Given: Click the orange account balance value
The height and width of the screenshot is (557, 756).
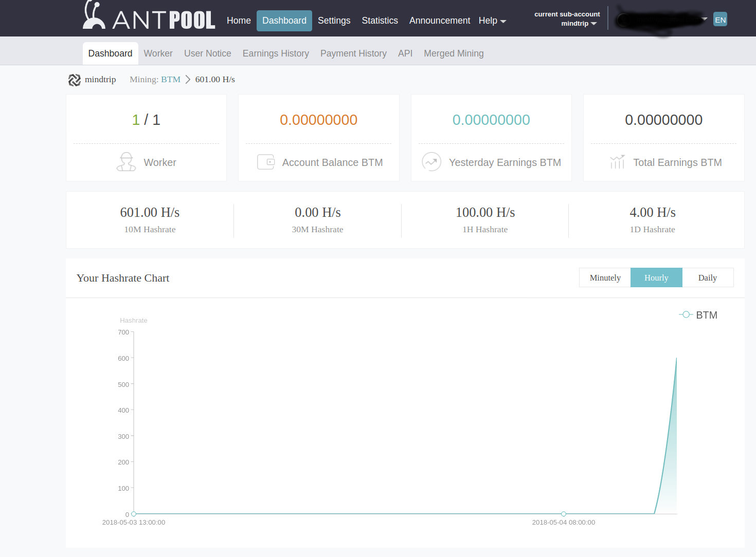Looking at the screenshot, I should pyautogui.click(x=318, y=120).
